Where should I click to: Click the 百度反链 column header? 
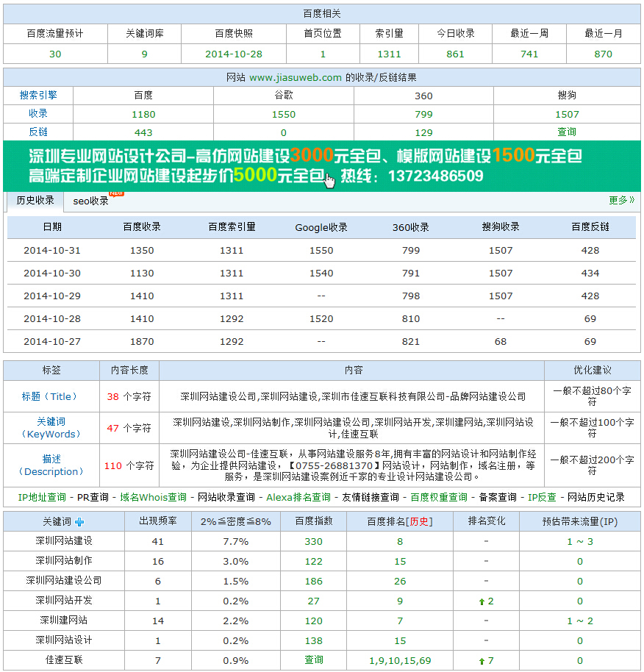pyautogui.click(x=590, y=227)
